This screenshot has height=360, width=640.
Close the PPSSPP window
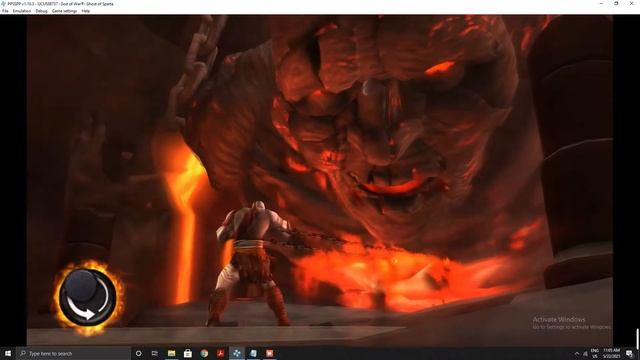click(x=631, y=4)
